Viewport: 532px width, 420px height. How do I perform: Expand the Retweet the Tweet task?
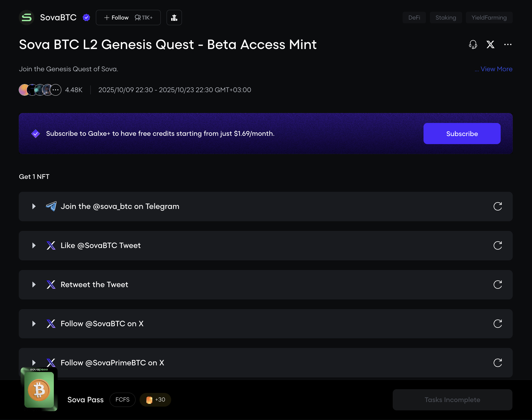point(34,284)
